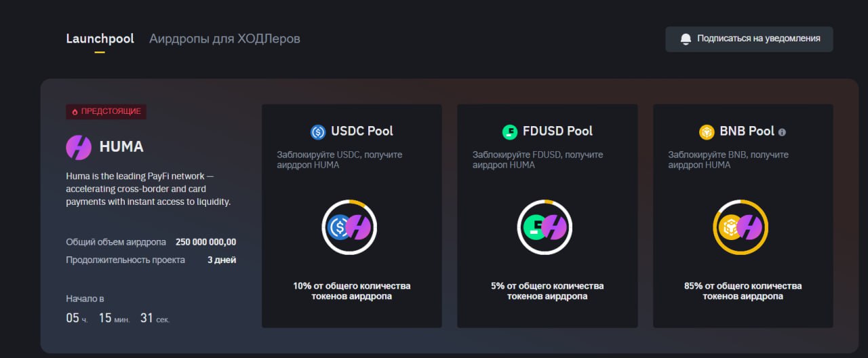Click the ПРЕДСТОЯЩИЕ status badge
Viewport: 868px width, 358px height.
point(106,112)
